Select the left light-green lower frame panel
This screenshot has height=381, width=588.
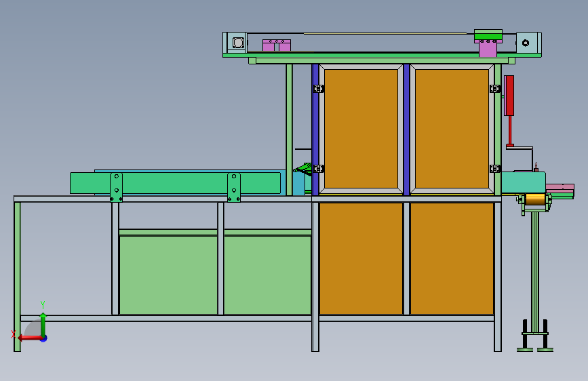pos(168,275)
